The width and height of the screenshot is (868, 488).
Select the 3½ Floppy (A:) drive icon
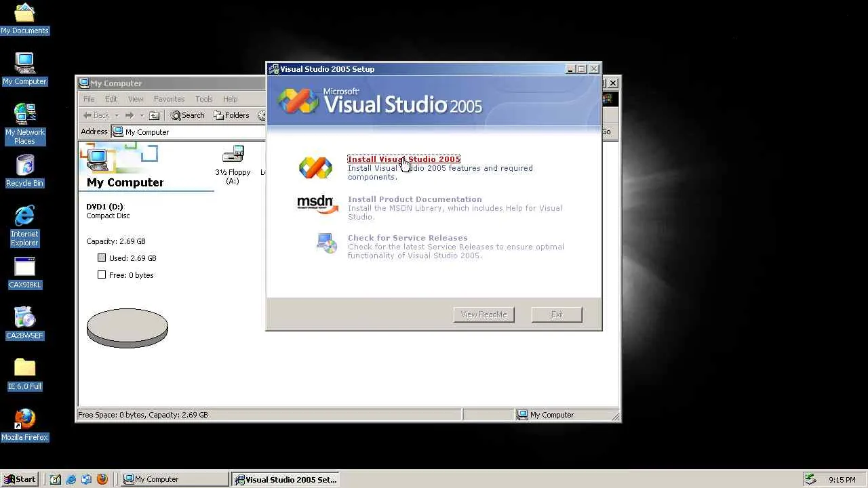coord(233,165)
